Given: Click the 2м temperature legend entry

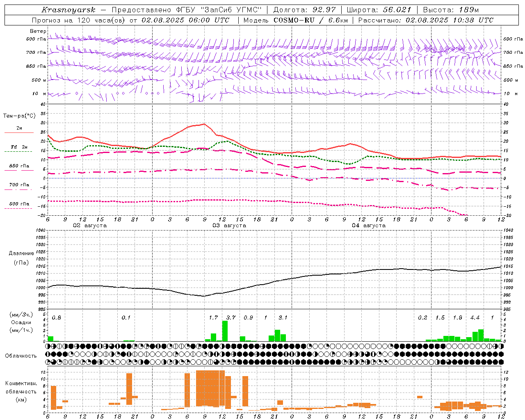Looking at the screenshot, I should [x=19, y=128].
